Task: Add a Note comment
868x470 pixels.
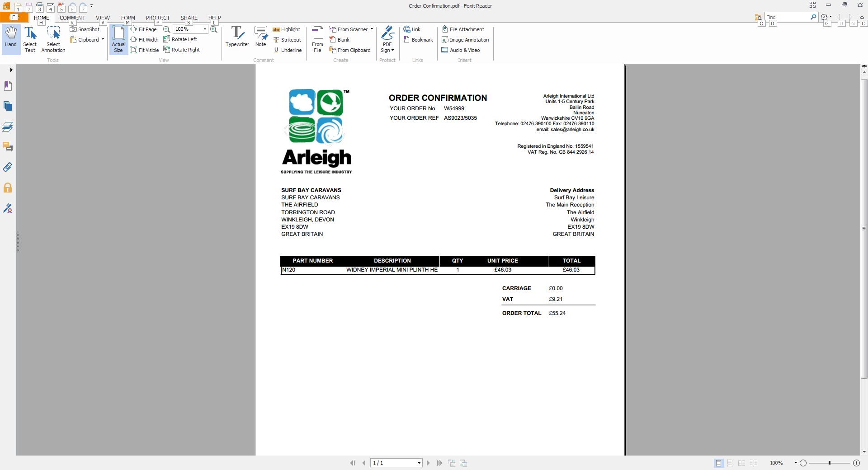Action: (261, 37)
